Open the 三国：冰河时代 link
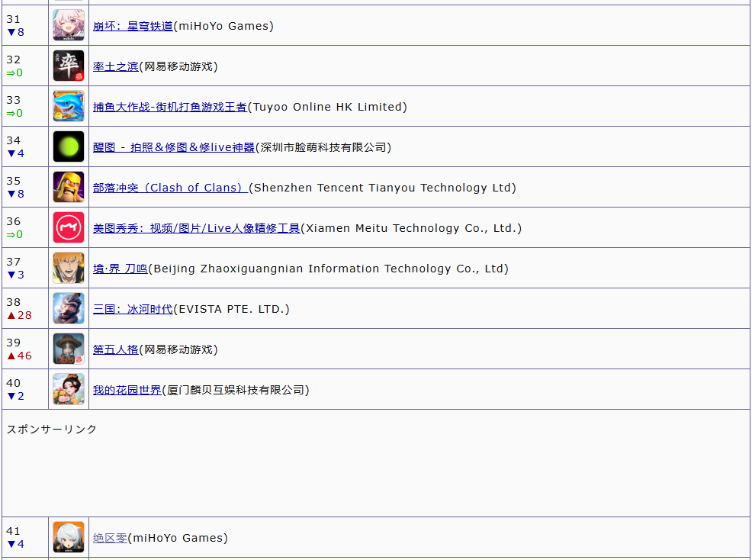 [133, 309]
